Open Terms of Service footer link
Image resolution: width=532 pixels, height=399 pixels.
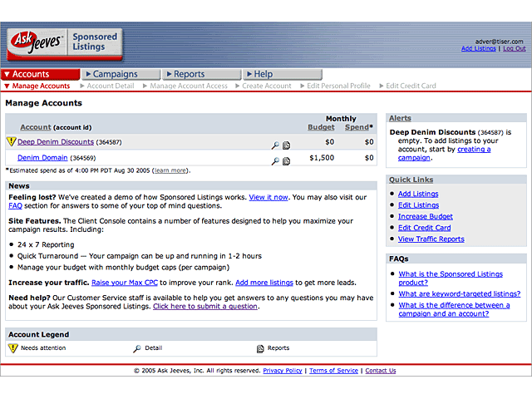point(333,371)
